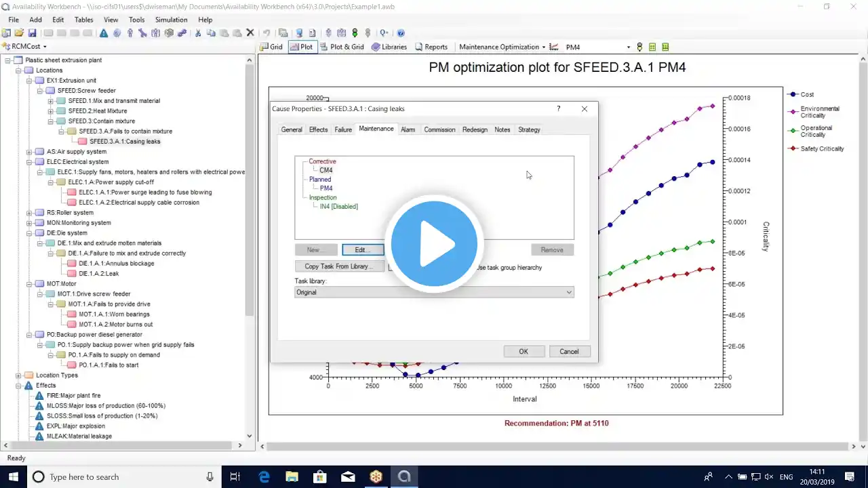The height and width of the screenshot is (488, 868).
Task: Select the IN4 [Disabled] inspection task
Action: pos(339,207)
